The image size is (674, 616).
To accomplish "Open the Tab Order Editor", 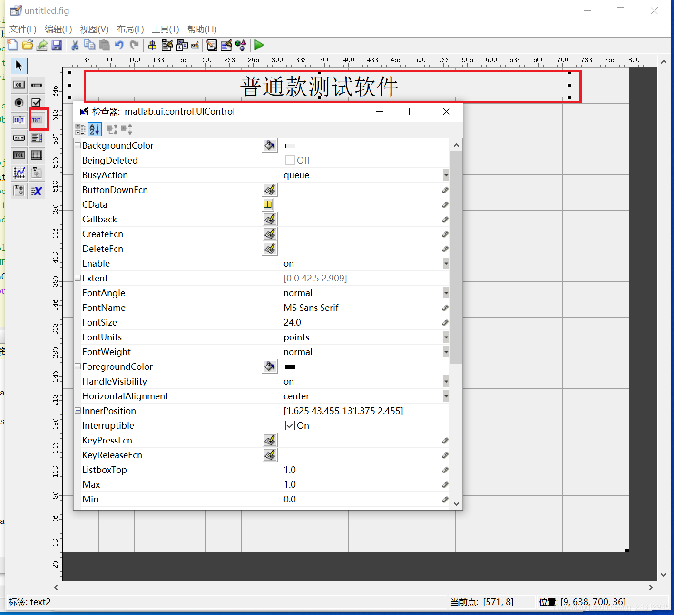I will click(x=182, y=45).
